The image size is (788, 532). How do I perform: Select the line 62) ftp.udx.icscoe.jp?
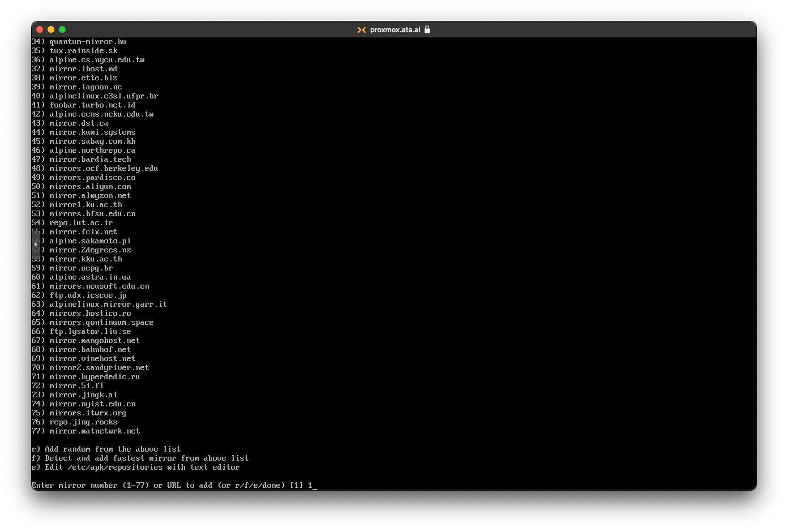click(x=79, y=295)
